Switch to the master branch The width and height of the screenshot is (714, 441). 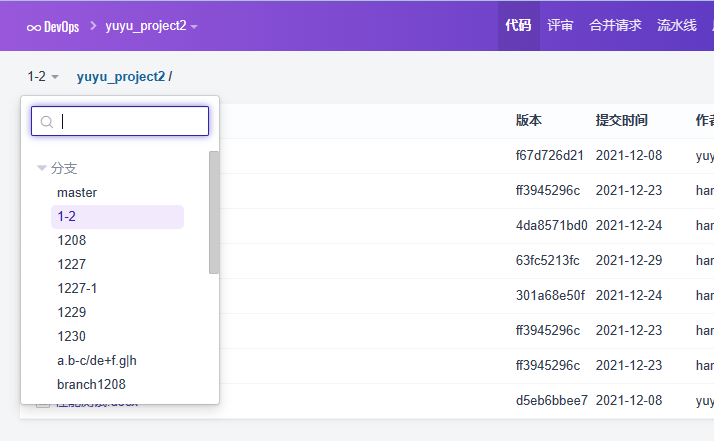(77, 192)
